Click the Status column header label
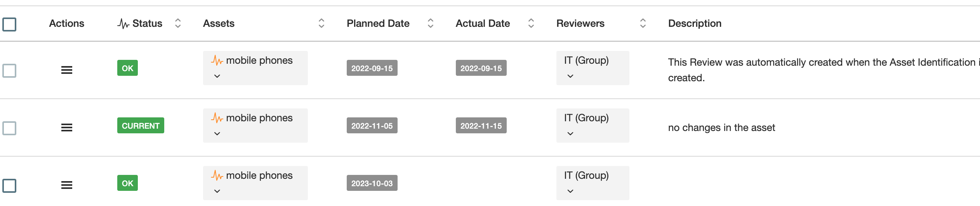The height and width of the screenshot is (206, 980). point(147,23)
